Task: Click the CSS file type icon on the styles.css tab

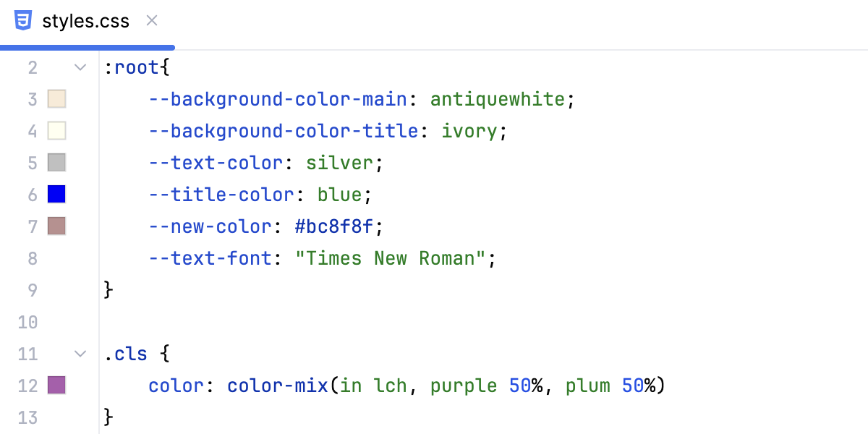Action: point(23,20)
